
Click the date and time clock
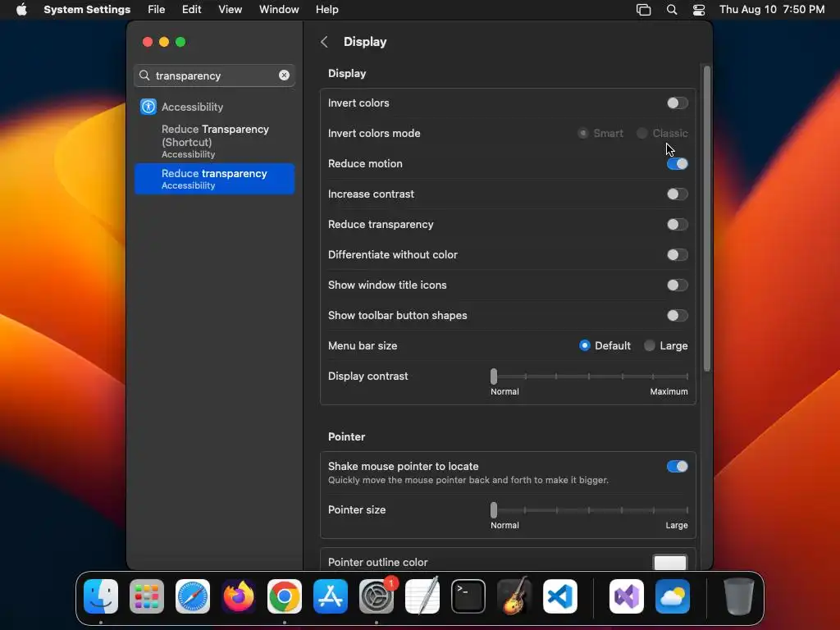pyautogui.click(x=771, y=10)
